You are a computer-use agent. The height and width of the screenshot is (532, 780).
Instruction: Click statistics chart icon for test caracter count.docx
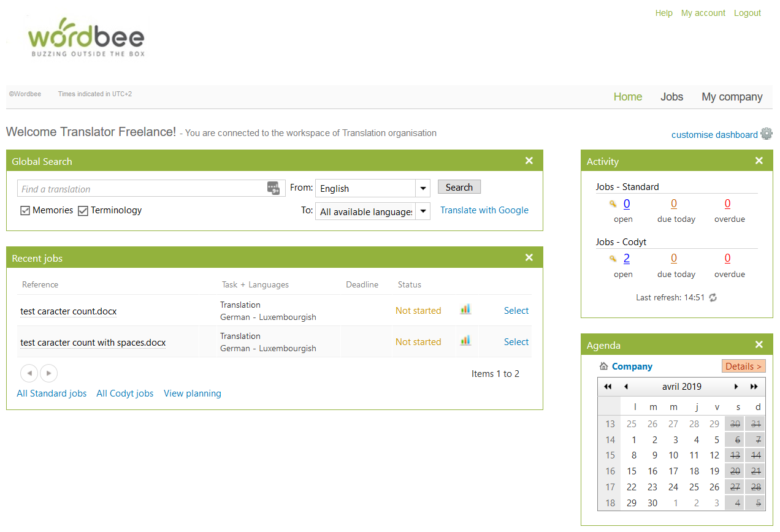(x=465, y=310)
